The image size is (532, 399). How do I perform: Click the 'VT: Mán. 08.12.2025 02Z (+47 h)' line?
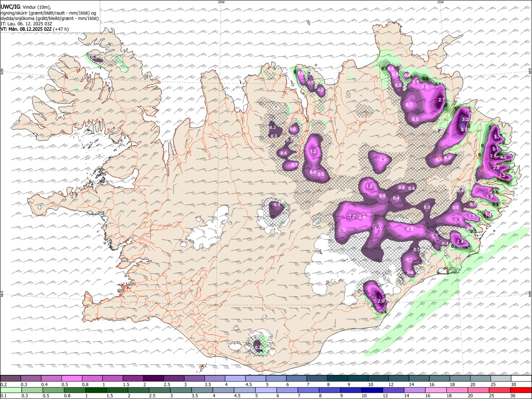[x=34, y=29]
